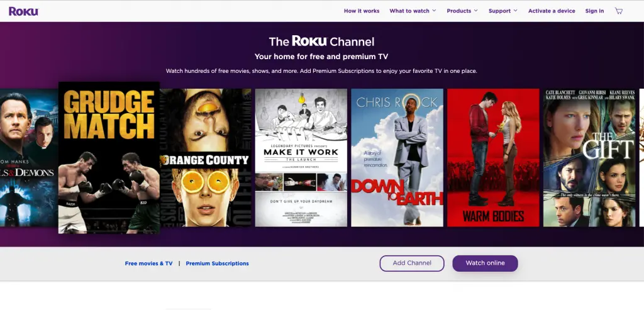Expand the What to watch dropdown
The image size is (644, 310).
click(x=413, y=11)
